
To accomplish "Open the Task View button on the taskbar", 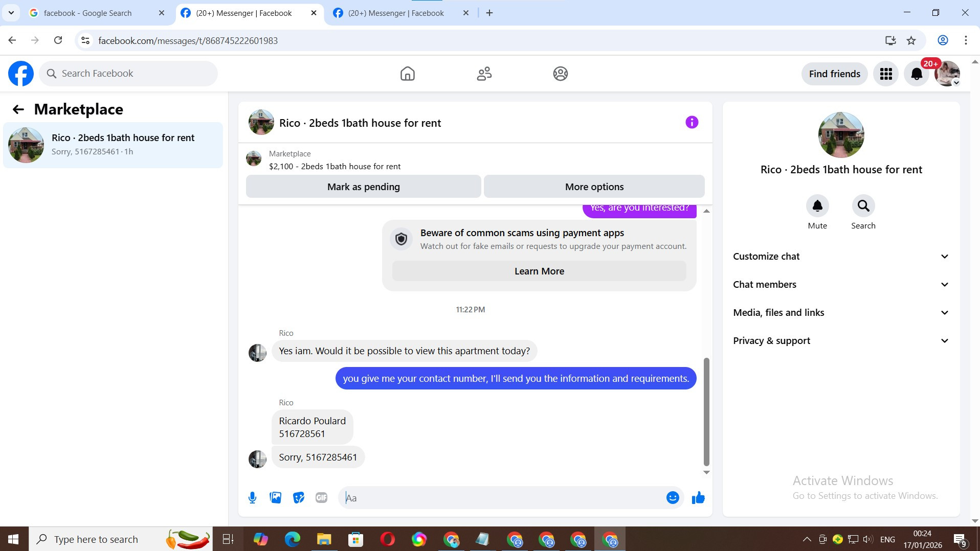I will click(x=228, y=539).
